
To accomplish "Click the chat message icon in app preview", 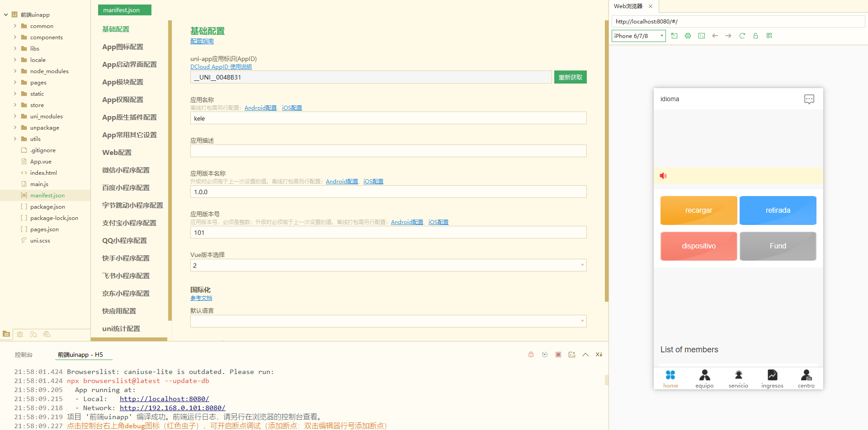I will tap(809, 99).
